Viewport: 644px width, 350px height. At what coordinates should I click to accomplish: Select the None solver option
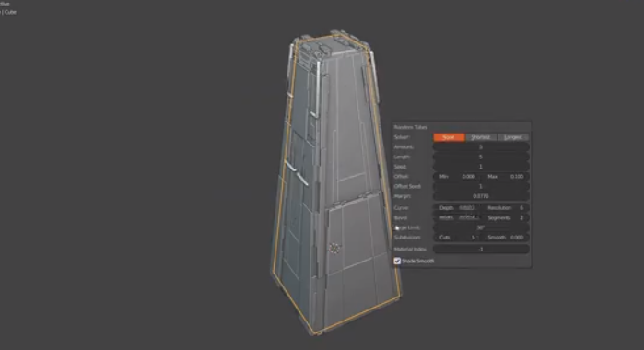tap(449, 137)
